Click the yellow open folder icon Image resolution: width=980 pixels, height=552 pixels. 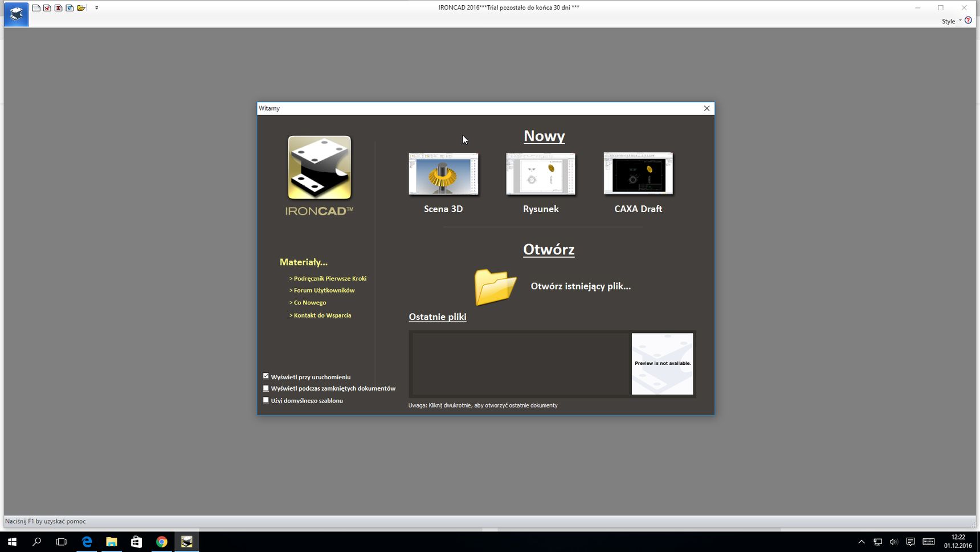point(495,286)
